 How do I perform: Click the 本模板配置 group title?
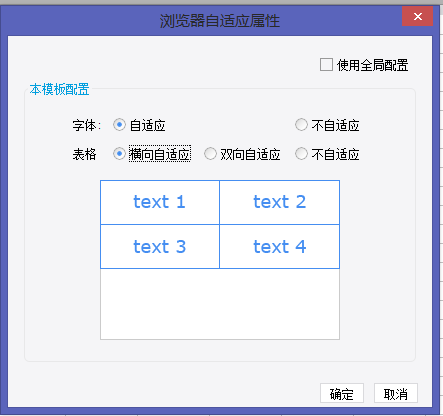[59, 89]
